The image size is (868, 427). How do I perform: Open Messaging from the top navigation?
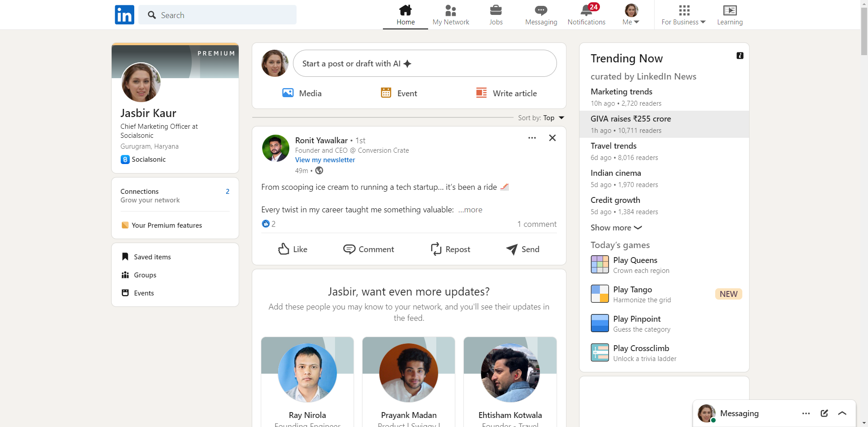[x=541, y=15]
